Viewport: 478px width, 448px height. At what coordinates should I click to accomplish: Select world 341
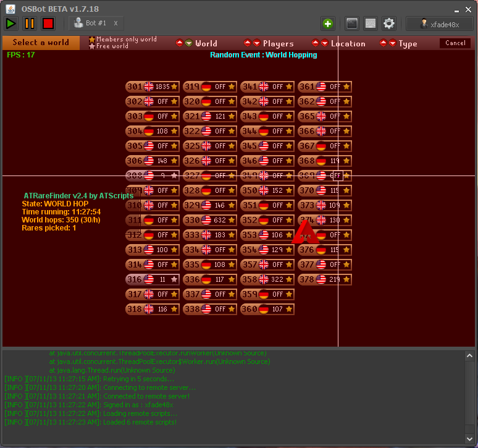pos(267,87)
